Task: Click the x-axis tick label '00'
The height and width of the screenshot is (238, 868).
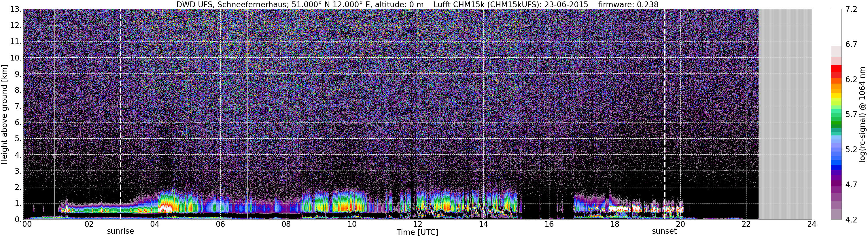Action: tap(27, 224)
